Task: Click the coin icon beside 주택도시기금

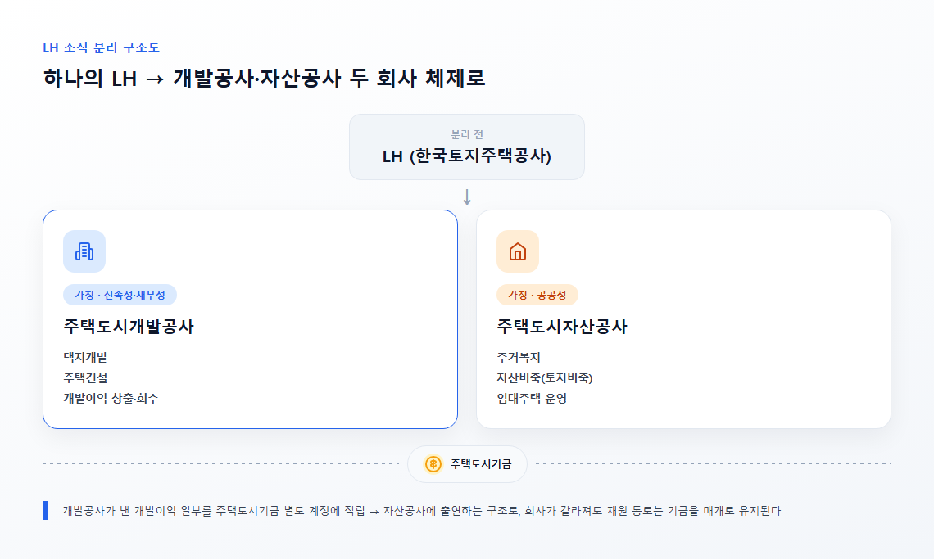Action: pyautogui.click(x=433, y=464)
